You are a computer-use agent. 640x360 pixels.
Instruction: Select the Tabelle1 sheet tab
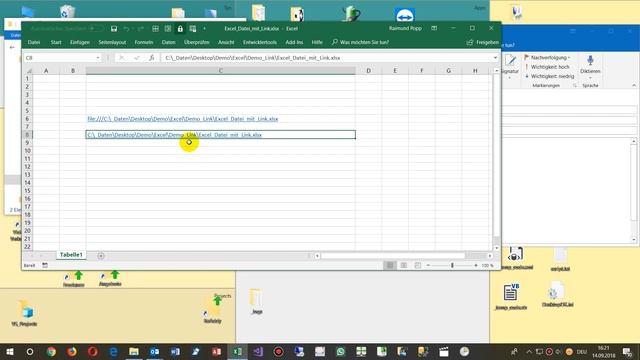tap(71, 255)
